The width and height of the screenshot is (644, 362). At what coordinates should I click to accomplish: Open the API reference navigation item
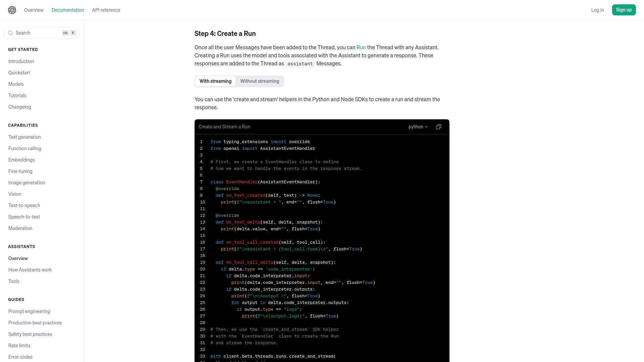pyautogui.click(x=106, y=10)
